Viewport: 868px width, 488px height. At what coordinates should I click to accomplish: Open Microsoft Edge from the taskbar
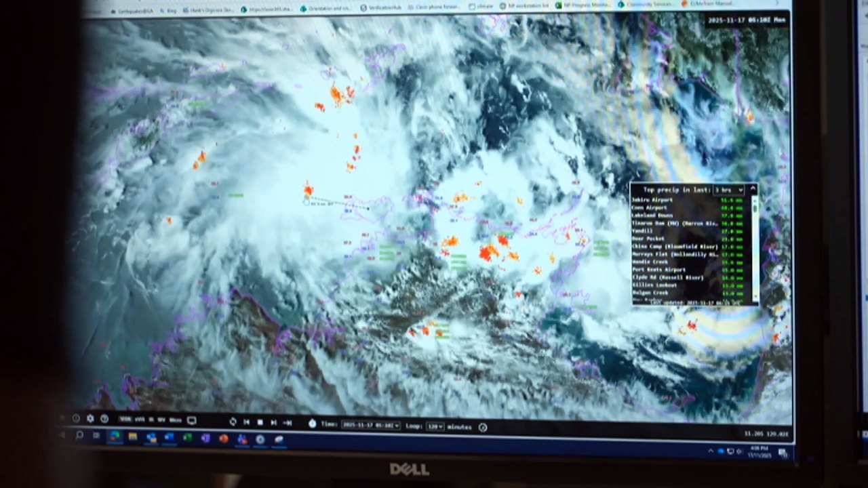[x=114, y=436]
